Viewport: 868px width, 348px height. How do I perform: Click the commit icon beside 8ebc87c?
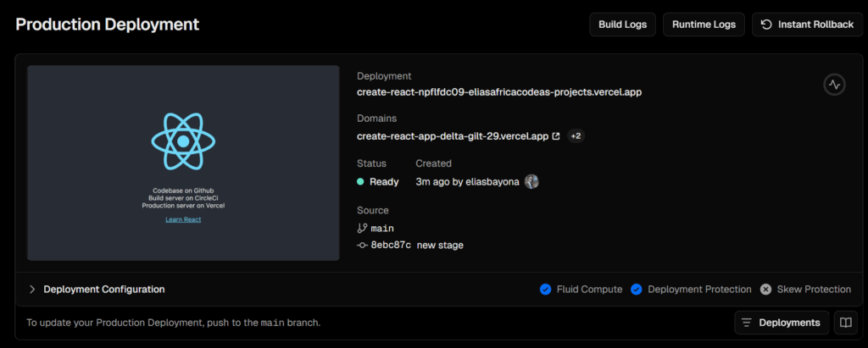363,245
